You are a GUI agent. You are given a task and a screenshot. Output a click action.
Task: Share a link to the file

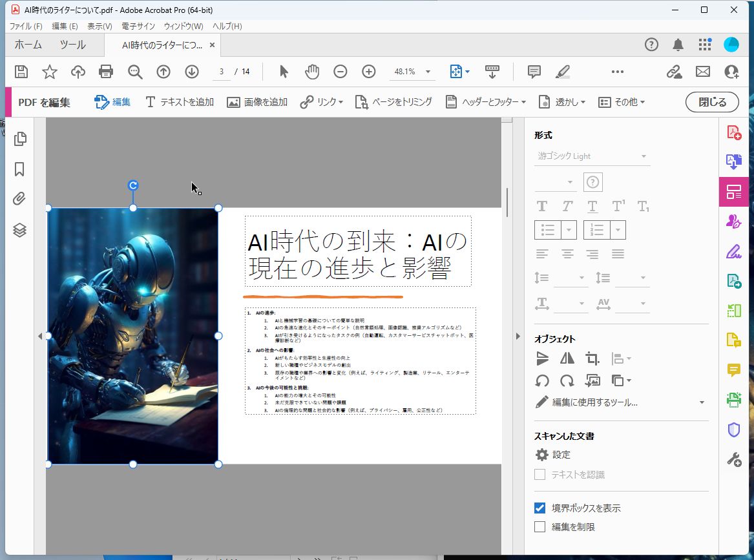pos(674,72)
